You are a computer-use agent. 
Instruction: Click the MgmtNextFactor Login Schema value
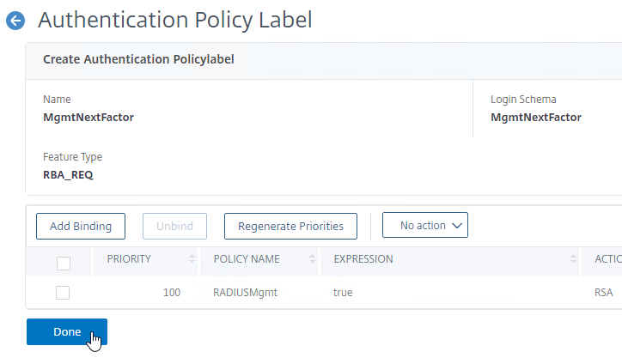(536, 118)
